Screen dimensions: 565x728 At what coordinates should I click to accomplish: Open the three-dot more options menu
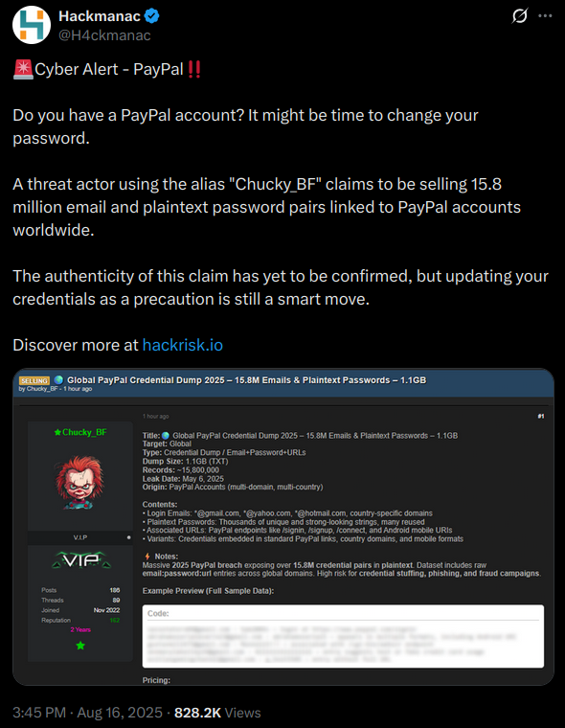coord(545,16)
